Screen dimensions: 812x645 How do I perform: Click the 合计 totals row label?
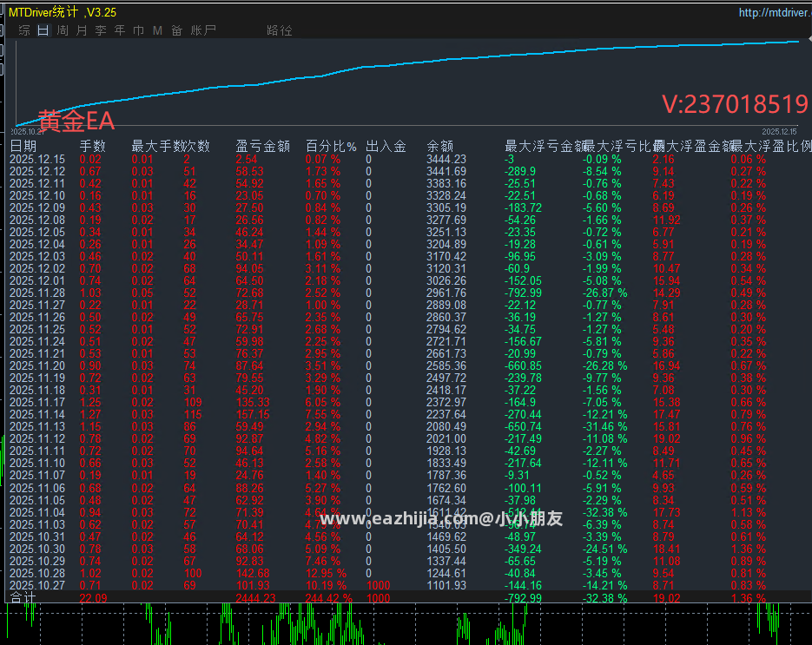click(x=23, y=598)
